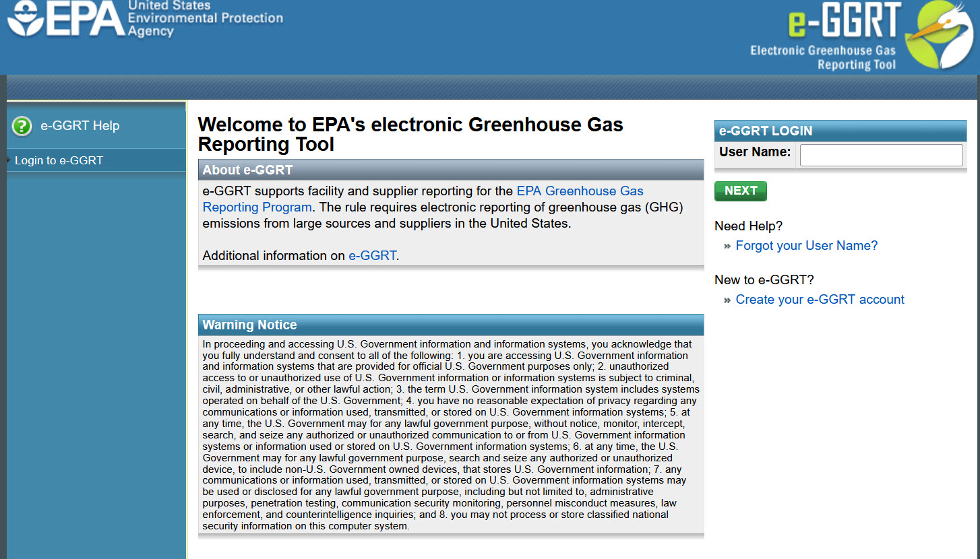
Task: Click the About e-GGRT section header
Action: click(450, 170)
